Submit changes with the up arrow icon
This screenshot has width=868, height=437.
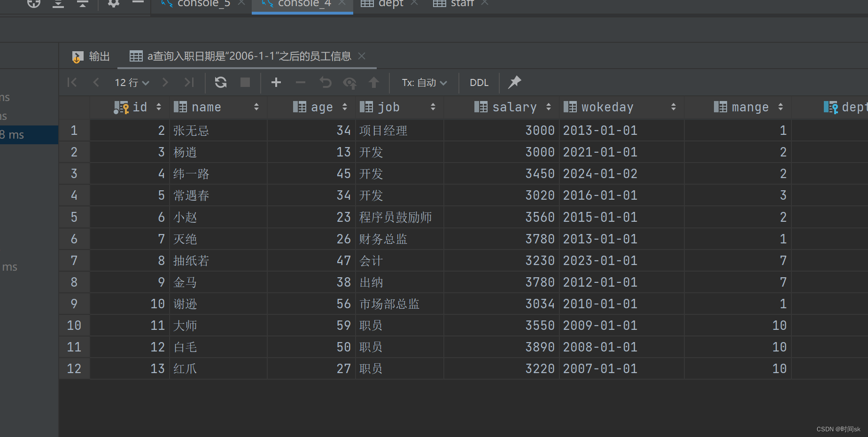click(x=374, y=83)
